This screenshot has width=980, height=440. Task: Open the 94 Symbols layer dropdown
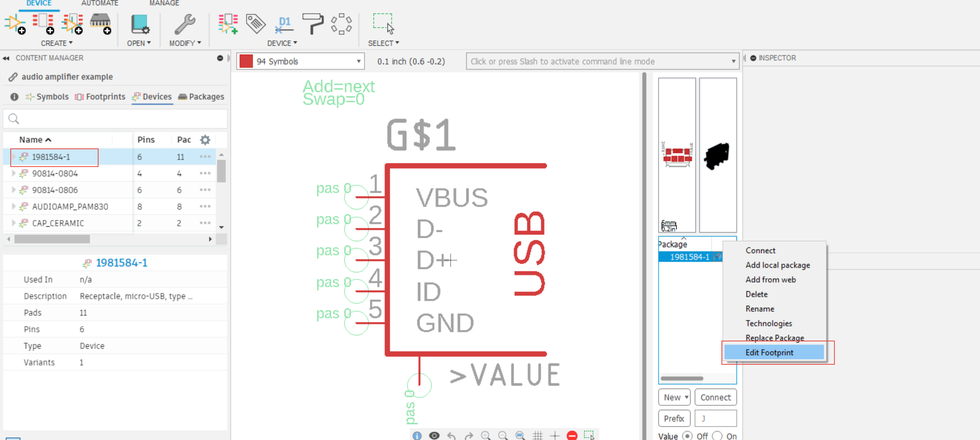pyautogui.click(x=358, y=61)
